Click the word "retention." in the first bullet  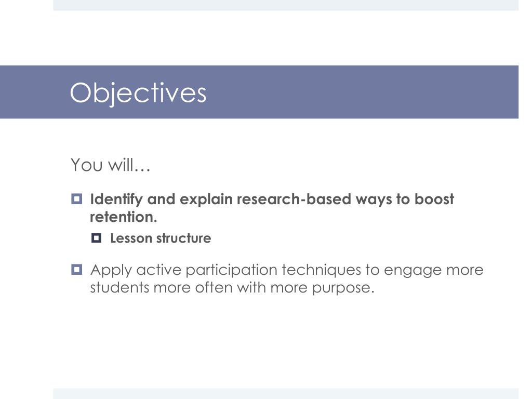click(124, 217)
